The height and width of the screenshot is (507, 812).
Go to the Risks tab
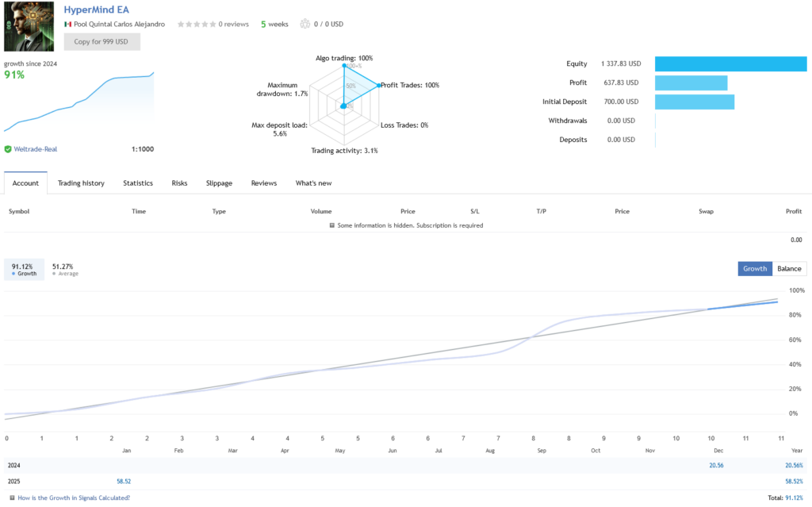tap(179, 183)
